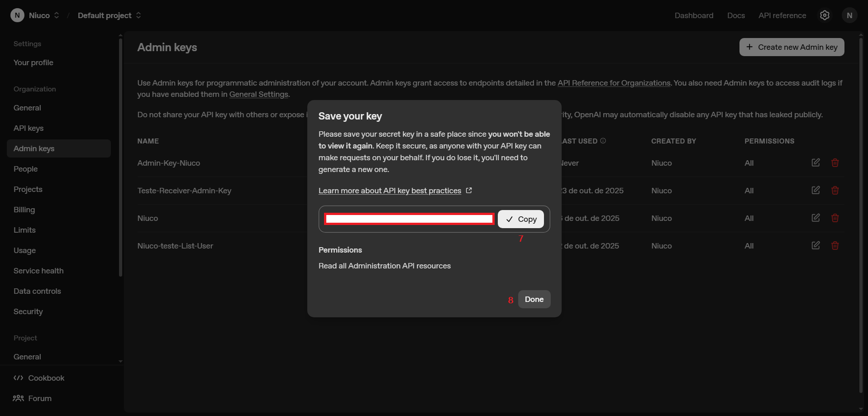The width and height of the screenshot is (868, 416).
Task: Delete the Admin-Key-Niuco key
Action: [835, 163]
